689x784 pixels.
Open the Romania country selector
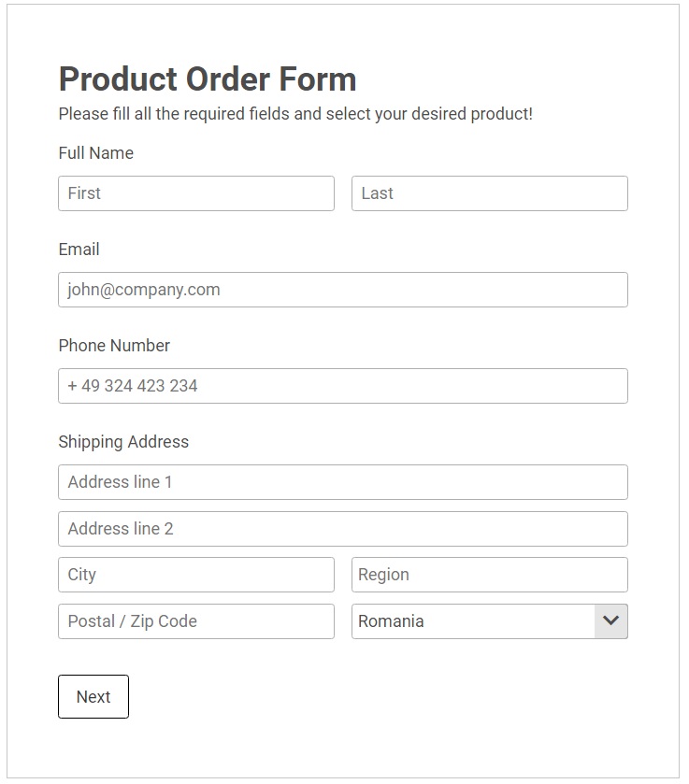473,621
